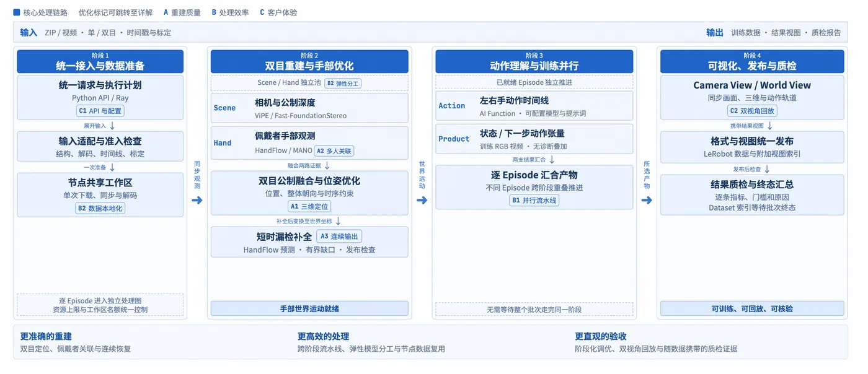Follow the A3 连续输出 badge
This screenshot has width=868, height=374.
tap(339, 237)
